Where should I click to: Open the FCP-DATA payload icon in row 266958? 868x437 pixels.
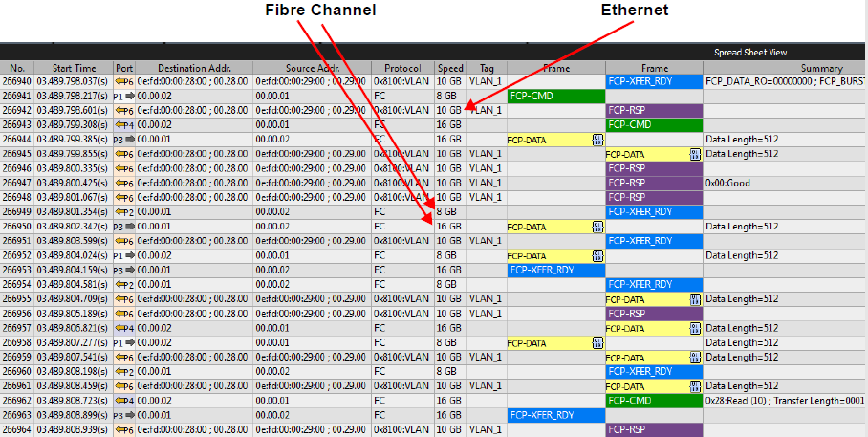(x=597, y=343)
